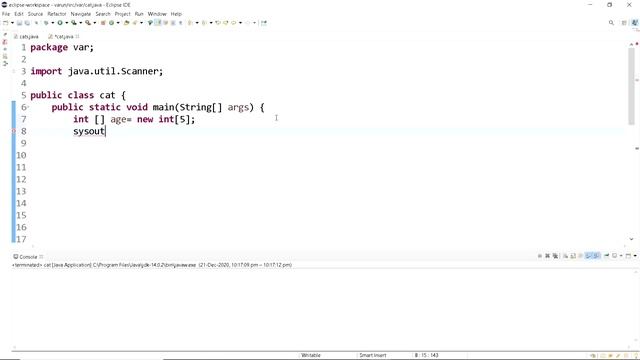Image resolution: width=640 pixels, height=360 pixels.
Task: Click the Writable status bar entry
Action: (311, 355)
